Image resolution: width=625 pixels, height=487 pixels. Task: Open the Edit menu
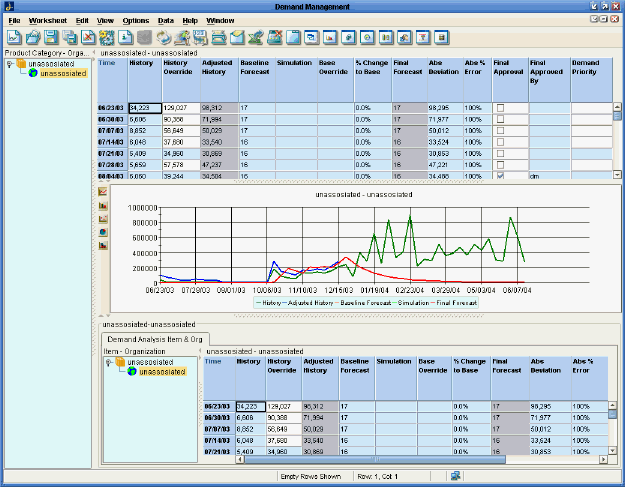(82, 20)
